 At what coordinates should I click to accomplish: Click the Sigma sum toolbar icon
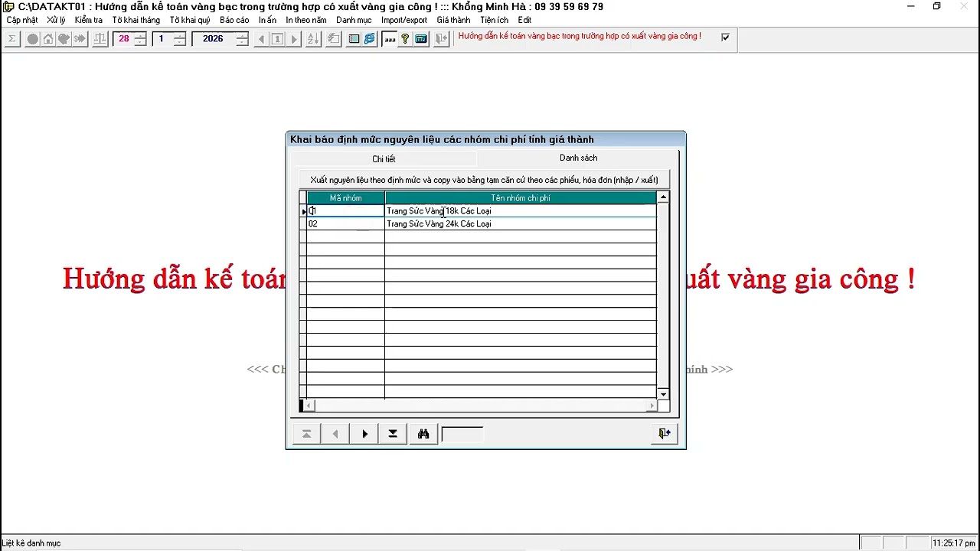(11, 38)
